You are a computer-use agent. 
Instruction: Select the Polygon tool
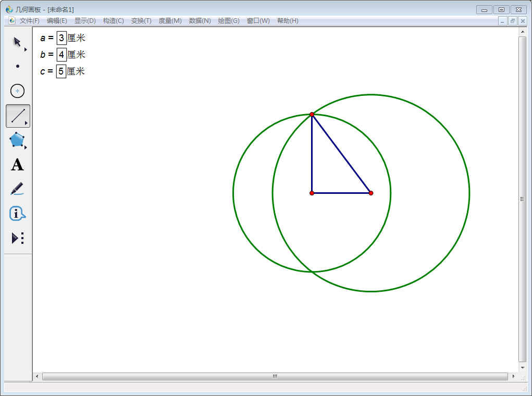point(17,140)
